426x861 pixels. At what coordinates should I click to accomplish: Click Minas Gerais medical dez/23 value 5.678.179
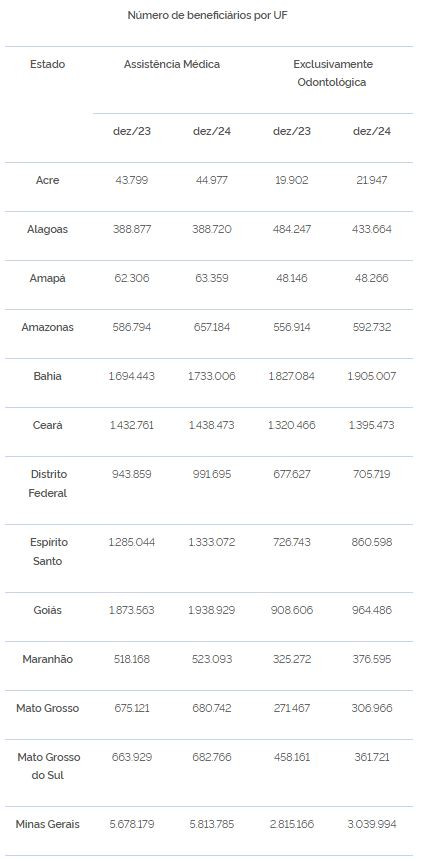tap(132, 824)
